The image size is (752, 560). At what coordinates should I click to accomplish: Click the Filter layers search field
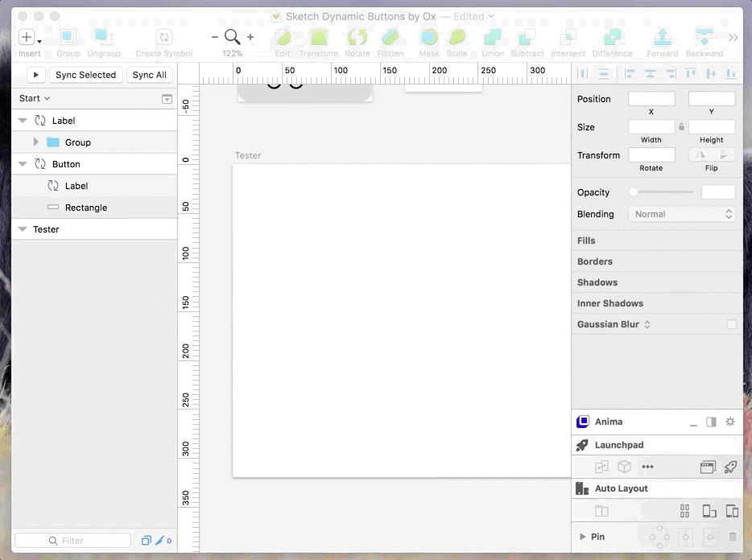coord(73,541)
